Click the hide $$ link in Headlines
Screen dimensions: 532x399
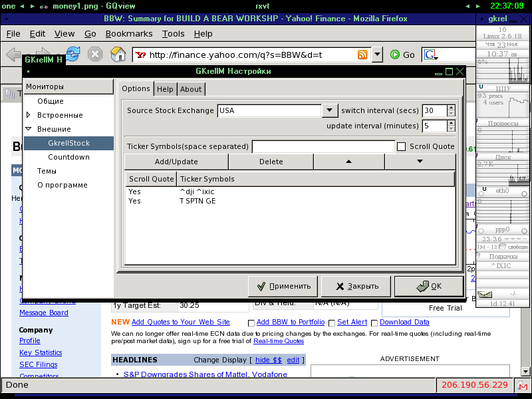pyautogui.click(x=269, y=360)
